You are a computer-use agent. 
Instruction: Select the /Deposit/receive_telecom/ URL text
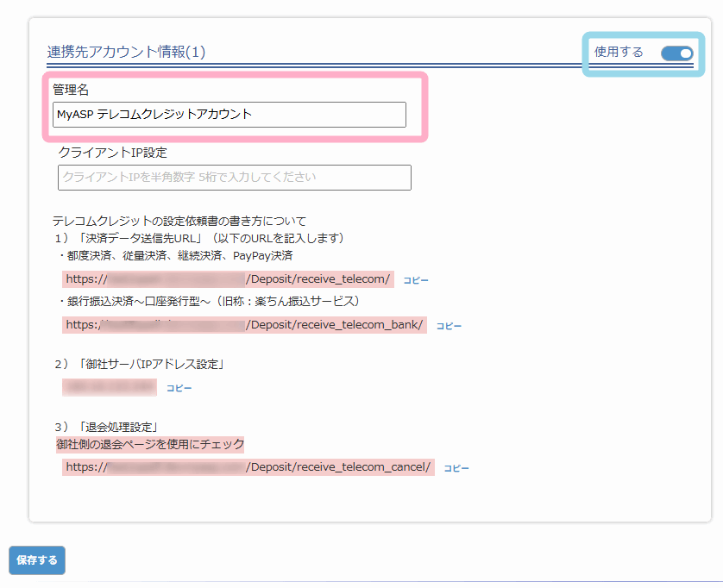tap(228, 279)
